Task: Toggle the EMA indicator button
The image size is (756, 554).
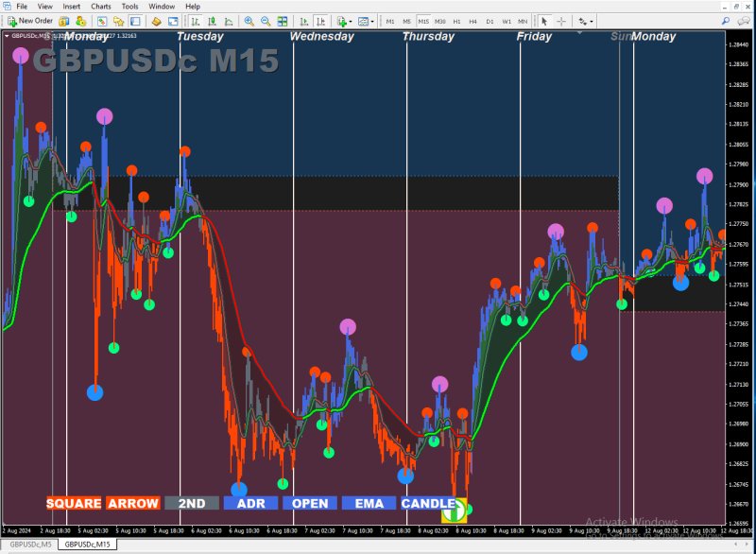Action: tap(369, 503)
